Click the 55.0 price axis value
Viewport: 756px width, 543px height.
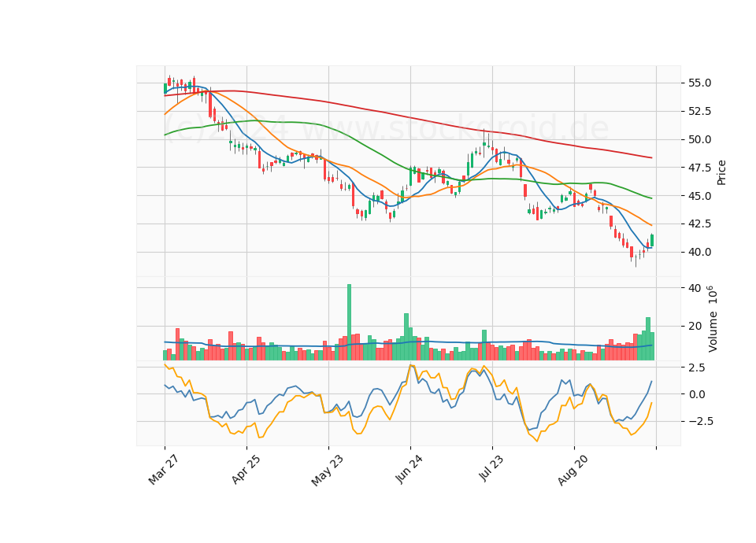click(x=699, y=83)
